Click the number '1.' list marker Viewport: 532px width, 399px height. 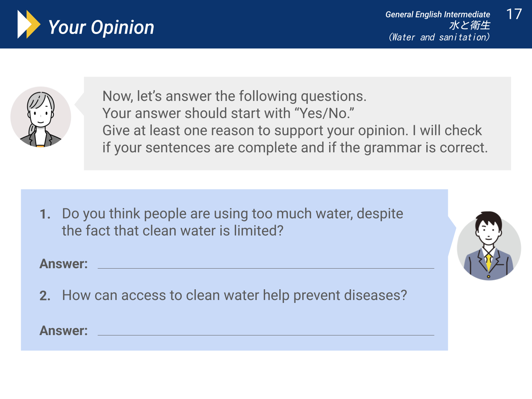pos(45,214)
